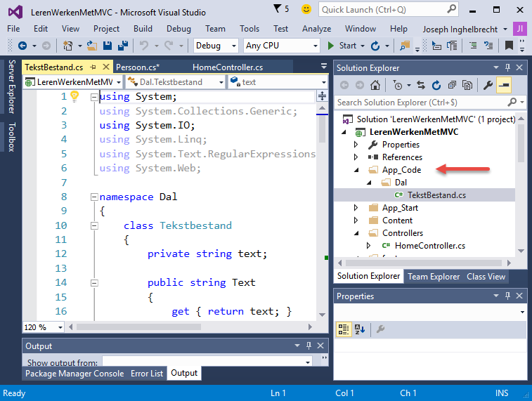Expand the References node in Solution Explorer
The width and height of the screenshot is (532, 401).
(x=356, y=157)
